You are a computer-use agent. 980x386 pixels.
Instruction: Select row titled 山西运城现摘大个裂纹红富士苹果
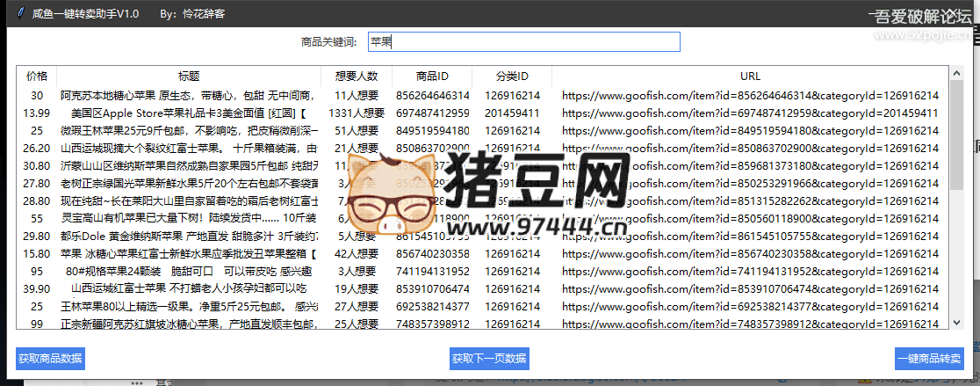tap(482, 149)
